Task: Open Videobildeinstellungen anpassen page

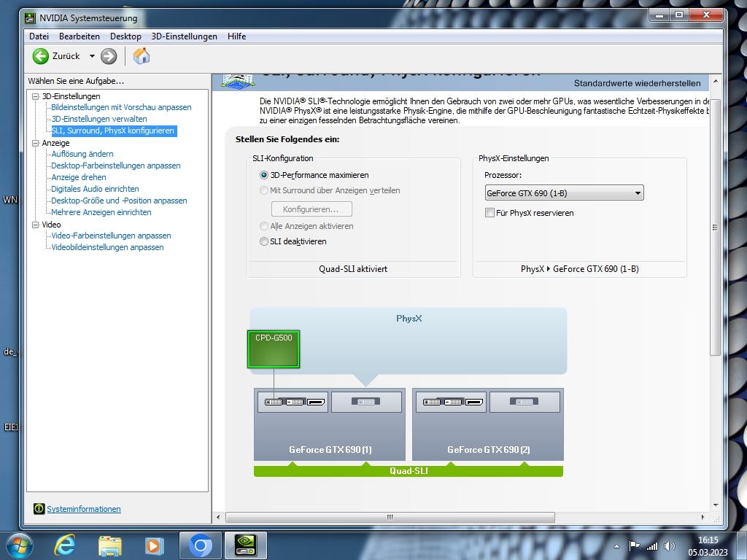Action: 107,247
